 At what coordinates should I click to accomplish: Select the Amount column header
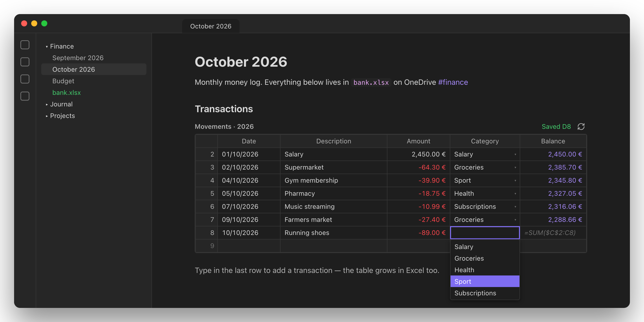(x=418, y=141)
